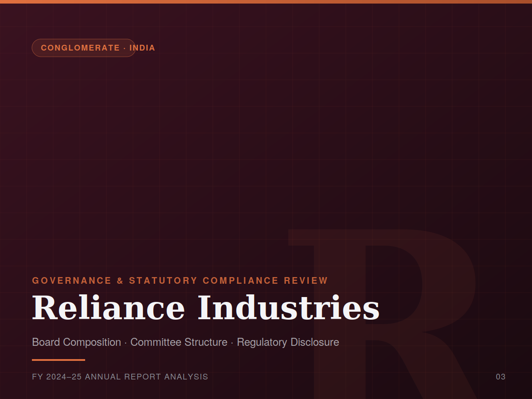Click the slide number 03
The image size is (532, 399).
tap(501, 377)
